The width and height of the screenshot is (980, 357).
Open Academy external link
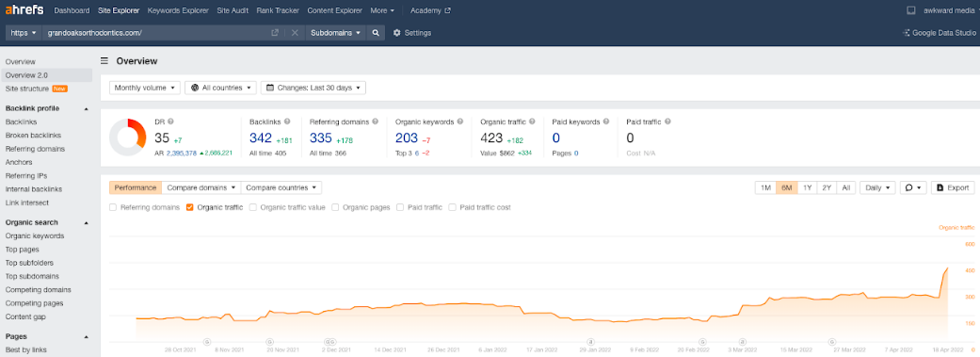(x=430, y=10)
